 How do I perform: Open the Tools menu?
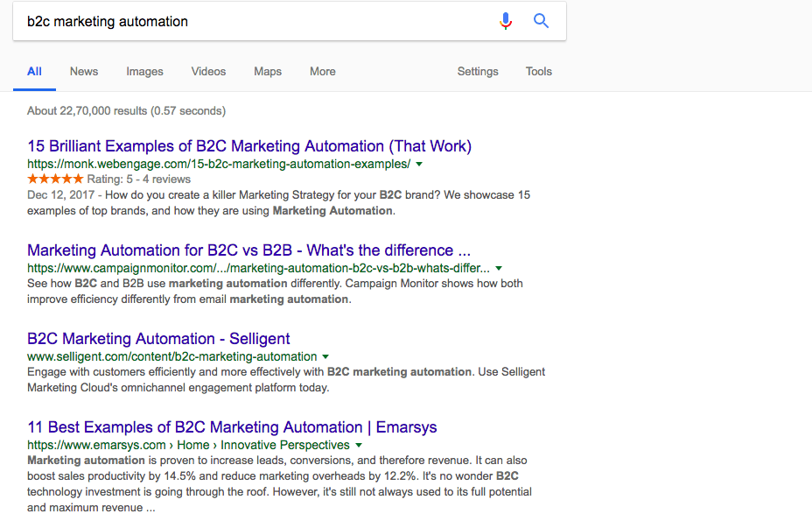539,72
